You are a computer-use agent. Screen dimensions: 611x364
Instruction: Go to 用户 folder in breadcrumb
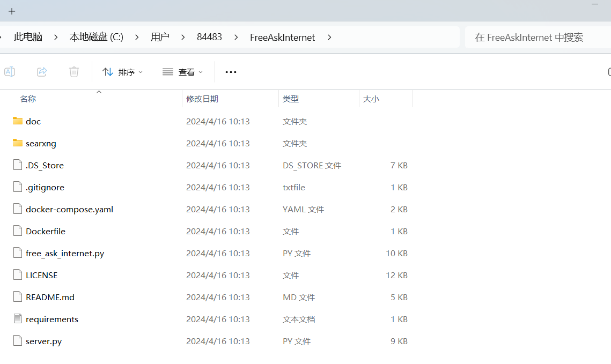coord(160,38)
